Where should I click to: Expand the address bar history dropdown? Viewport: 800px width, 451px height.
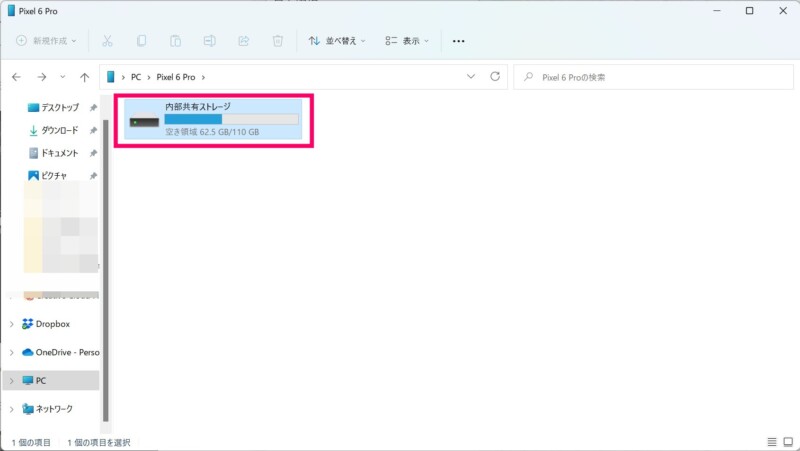click(471, 77)
